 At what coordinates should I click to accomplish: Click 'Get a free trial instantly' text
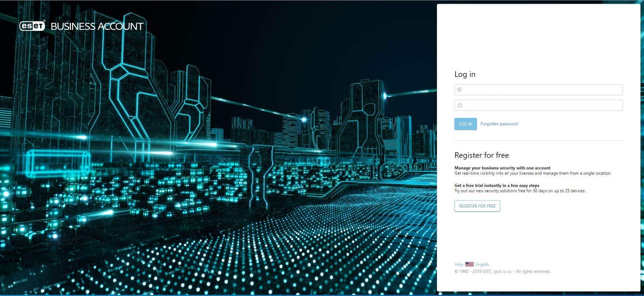pyautogui.click(x=497, y=186)
